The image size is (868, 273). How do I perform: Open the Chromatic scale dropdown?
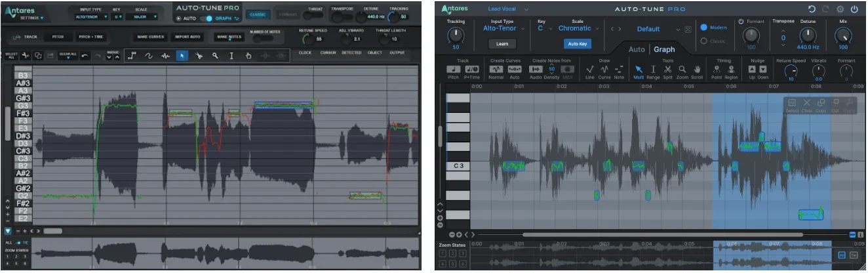pos(578,28)
